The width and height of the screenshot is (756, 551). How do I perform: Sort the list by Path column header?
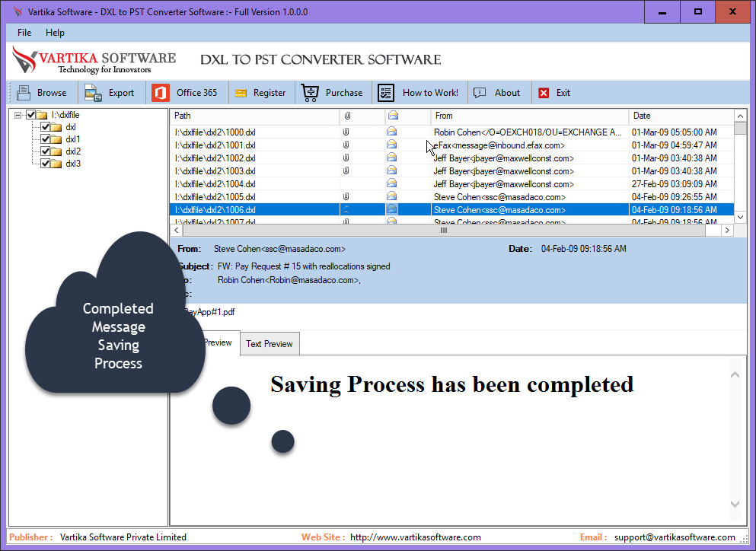click(254, 116)
